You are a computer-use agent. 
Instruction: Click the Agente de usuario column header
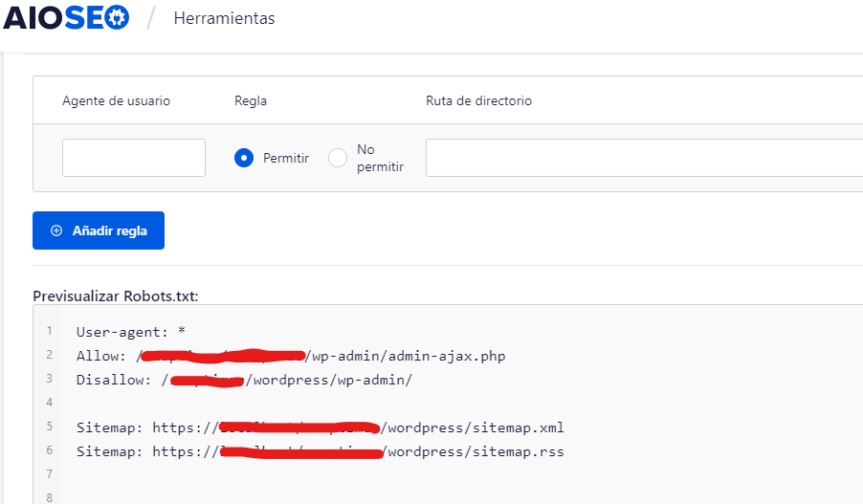(116, 100)
